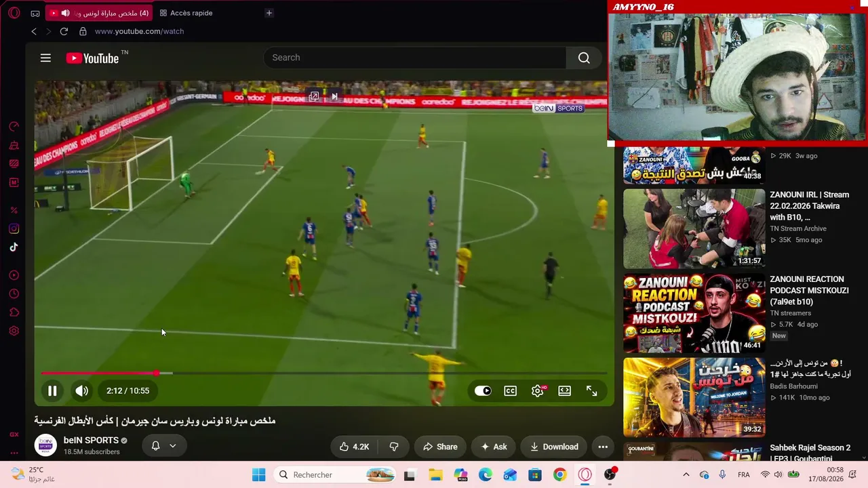Mute the video volume

click(81, 390)
